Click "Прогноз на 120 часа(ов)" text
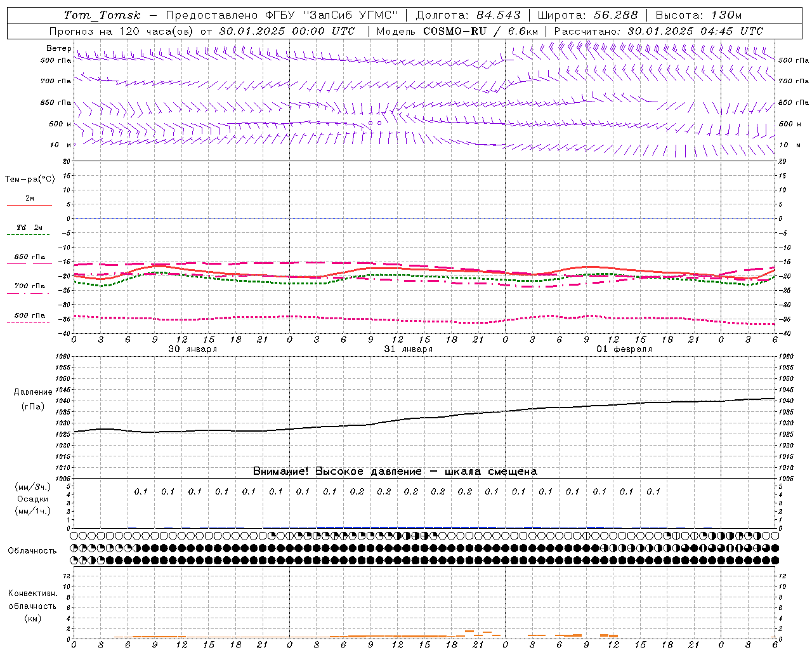Viewport: 812px width, 650px height. point(122,31)
